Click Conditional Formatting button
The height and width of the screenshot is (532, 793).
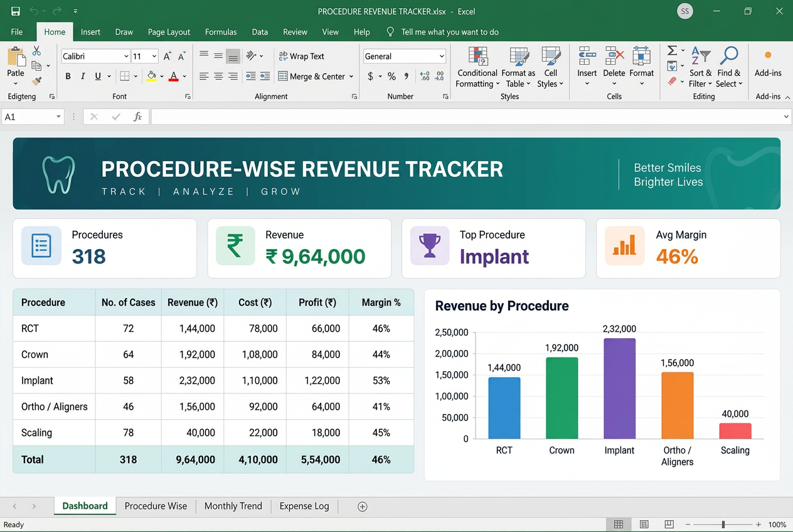pyautogui.click(x=477, y=67)
